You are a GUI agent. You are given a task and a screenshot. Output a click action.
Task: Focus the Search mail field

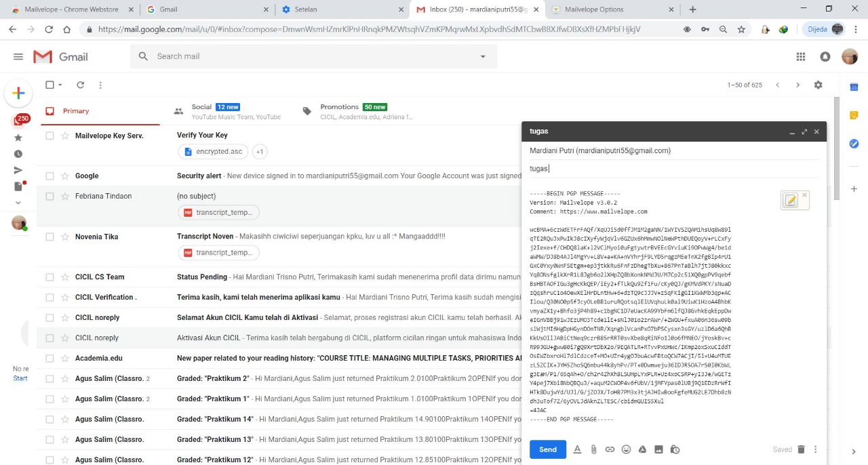(314, 56)
